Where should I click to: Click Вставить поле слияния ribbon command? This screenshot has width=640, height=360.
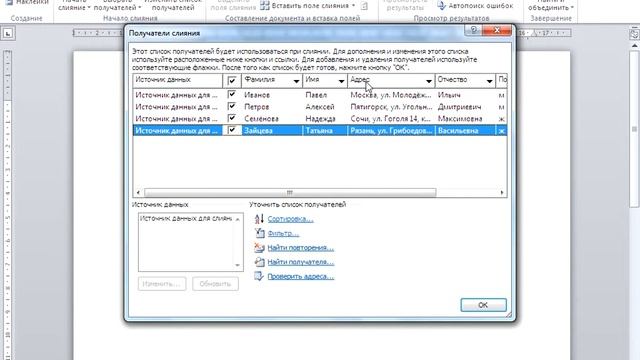click(308, 5)
